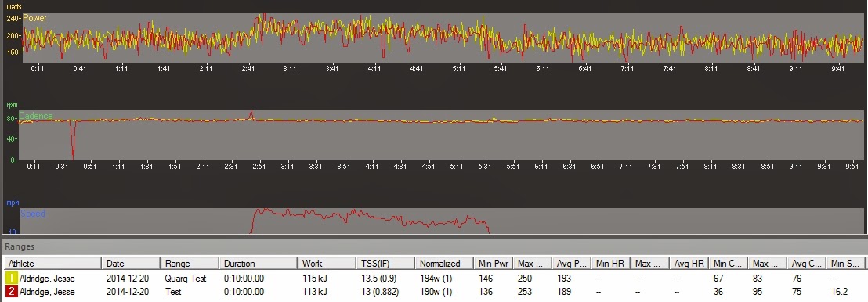Click the Normalized column header
Screen dimensions: 868x302
click(444, 264)
